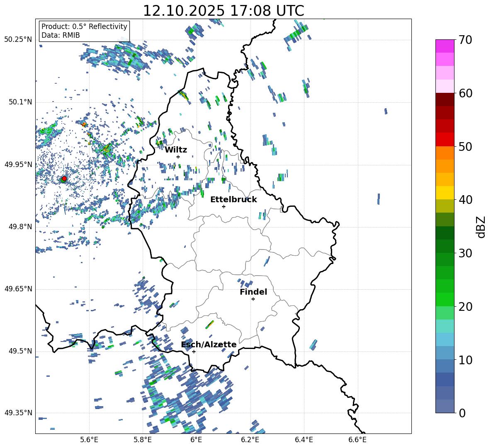Click the Esch/Alzette city label
This screenshot has width=491, height=448.
point(209,344)
